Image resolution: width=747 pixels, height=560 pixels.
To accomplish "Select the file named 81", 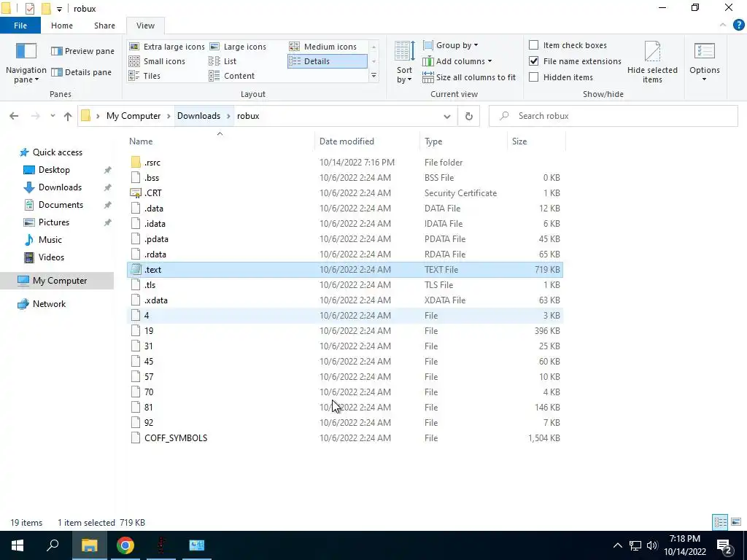I will (x=345, y=407).
